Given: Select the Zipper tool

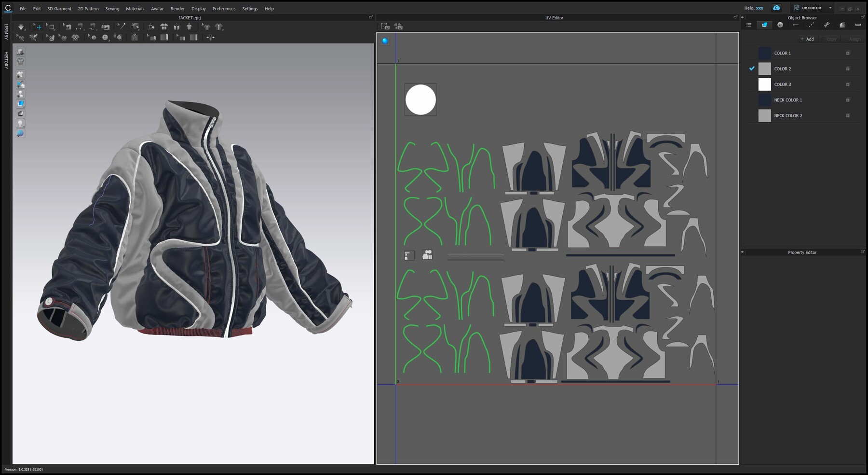Looking at the screenshot, I should pos(134,37).
